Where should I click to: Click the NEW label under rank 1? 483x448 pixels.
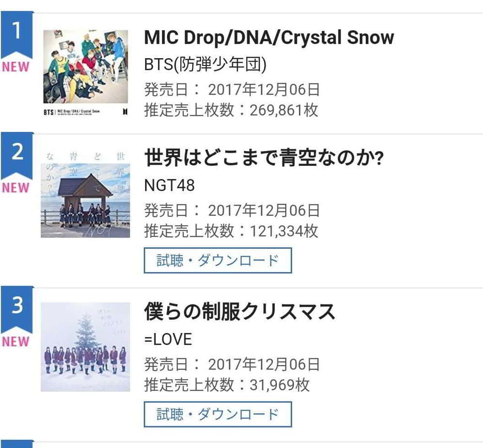coord(16,67)
